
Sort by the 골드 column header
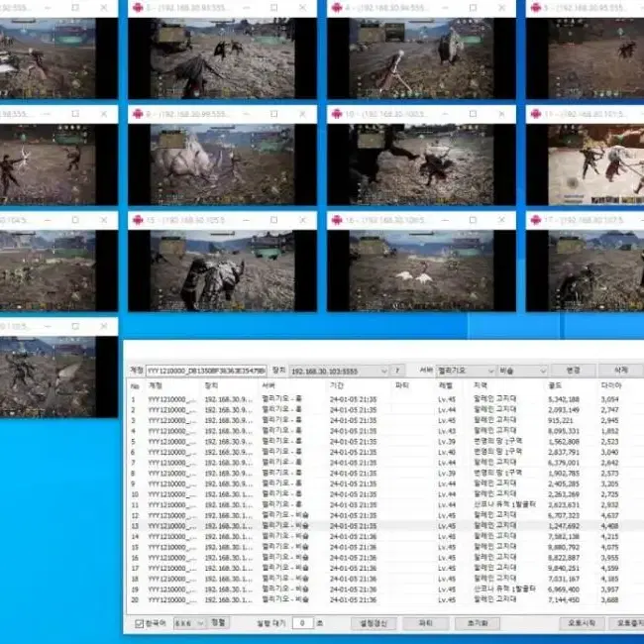point(555,385)
